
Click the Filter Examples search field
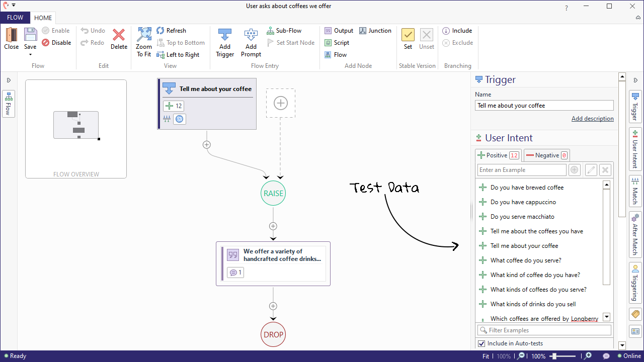(544, 330)
